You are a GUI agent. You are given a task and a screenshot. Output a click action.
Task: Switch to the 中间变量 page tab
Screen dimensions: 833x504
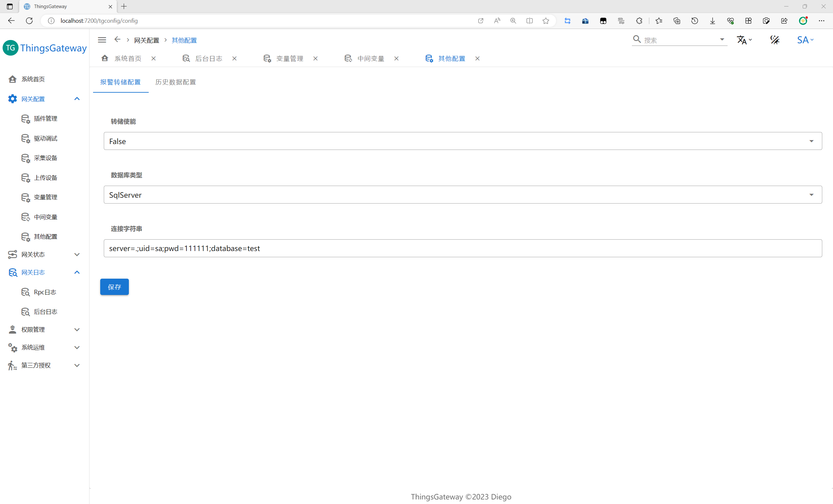371,59
